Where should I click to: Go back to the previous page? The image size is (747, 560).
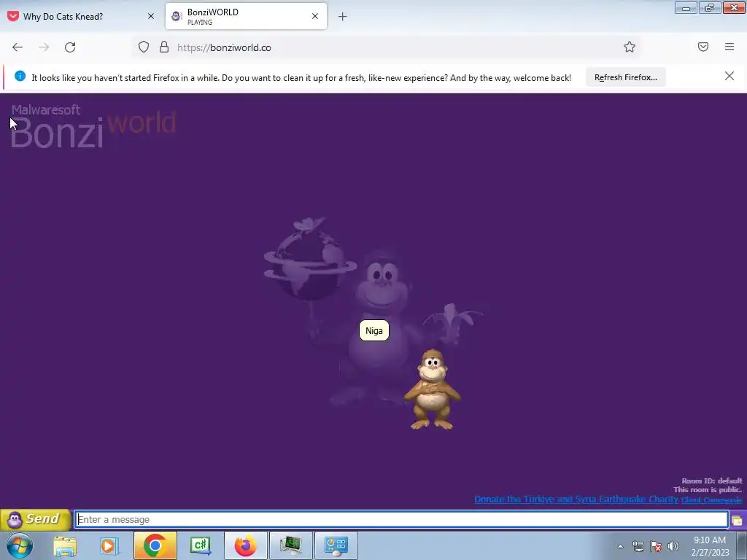[18, 47]
